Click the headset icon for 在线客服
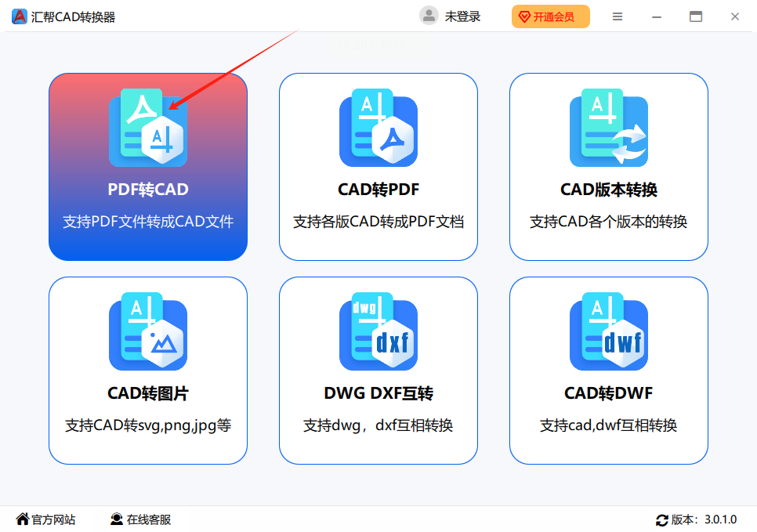The width and height of the screenshot is (757, 532). point(116,519)
